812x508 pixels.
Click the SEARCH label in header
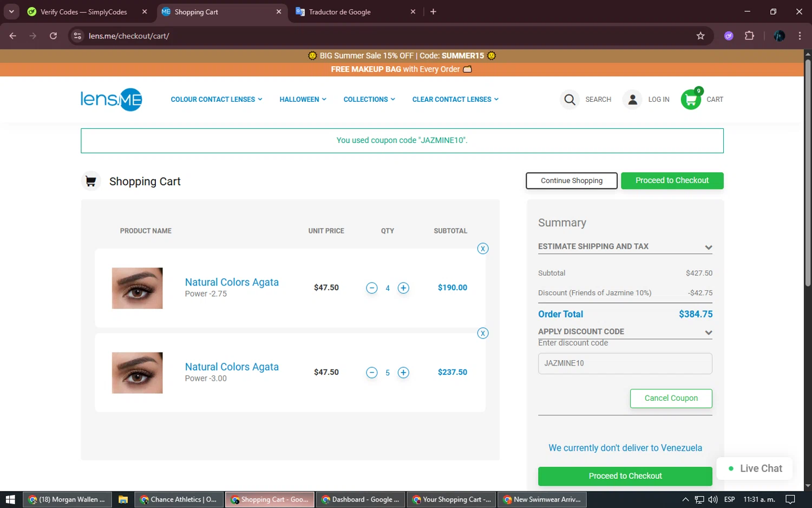pos(598,100)
